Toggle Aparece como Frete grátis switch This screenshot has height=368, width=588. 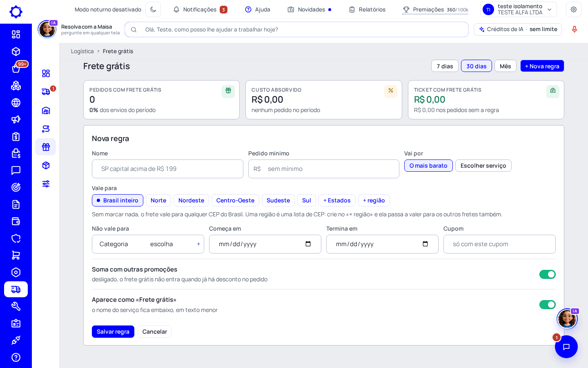[x=547, y=305]
